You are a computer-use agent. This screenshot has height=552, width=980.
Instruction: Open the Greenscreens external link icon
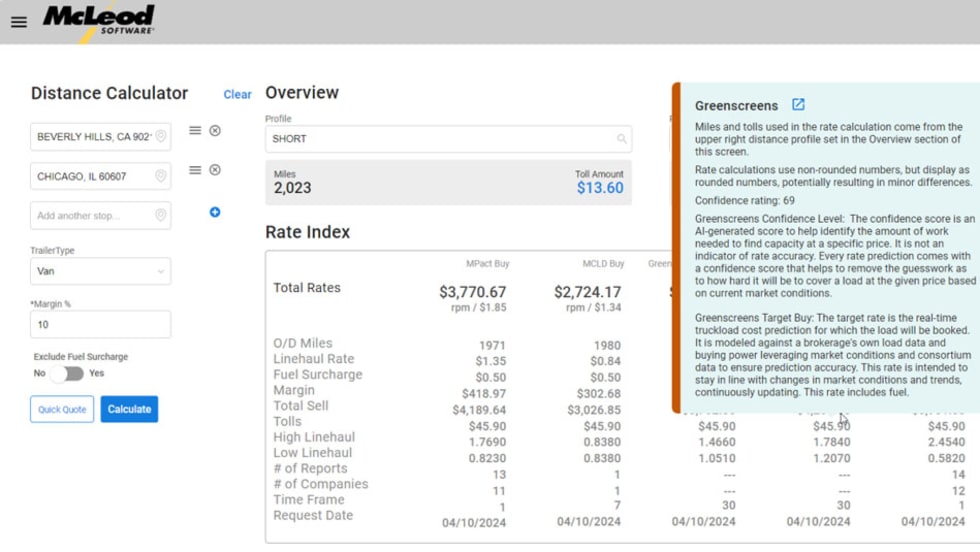click(x=798, y=105)
